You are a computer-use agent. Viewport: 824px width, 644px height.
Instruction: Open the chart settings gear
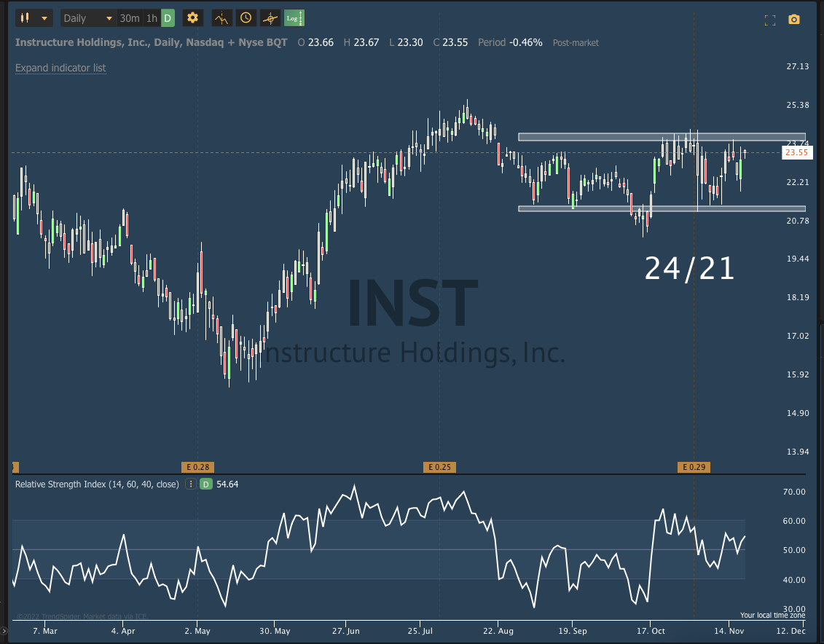point(192,17)
